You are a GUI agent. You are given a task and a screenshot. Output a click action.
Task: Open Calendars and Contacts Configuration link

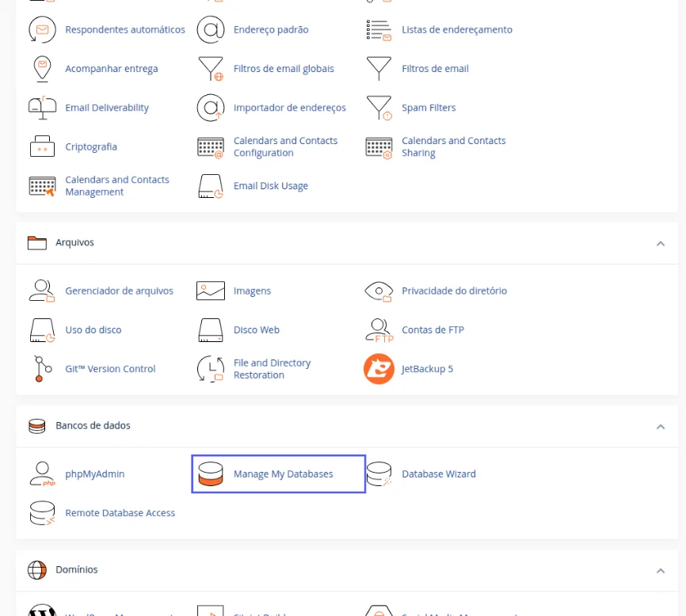click(285, 147)
